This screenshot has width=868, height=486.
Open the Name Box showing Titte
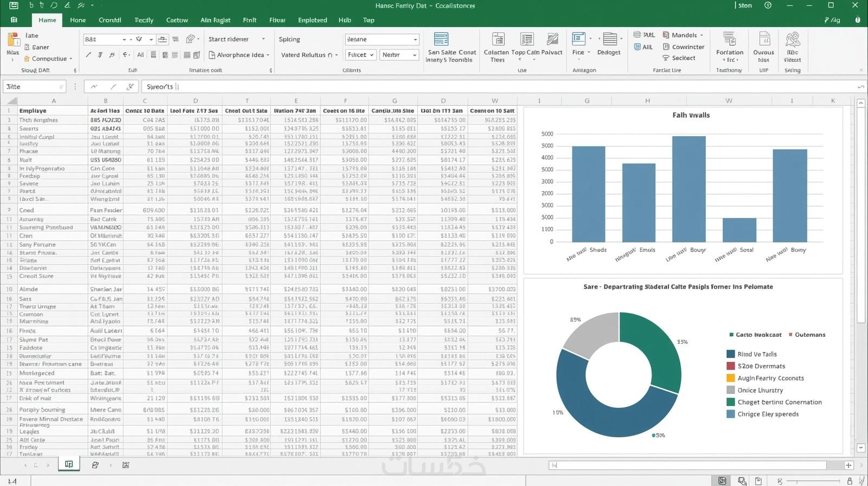[34, 86]
